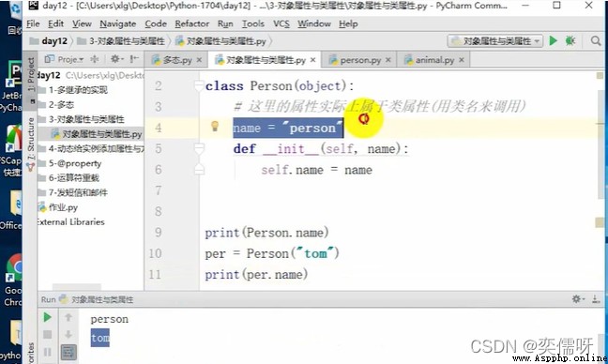
Task: Click pause output icon in Run panel
Action: 47,352
